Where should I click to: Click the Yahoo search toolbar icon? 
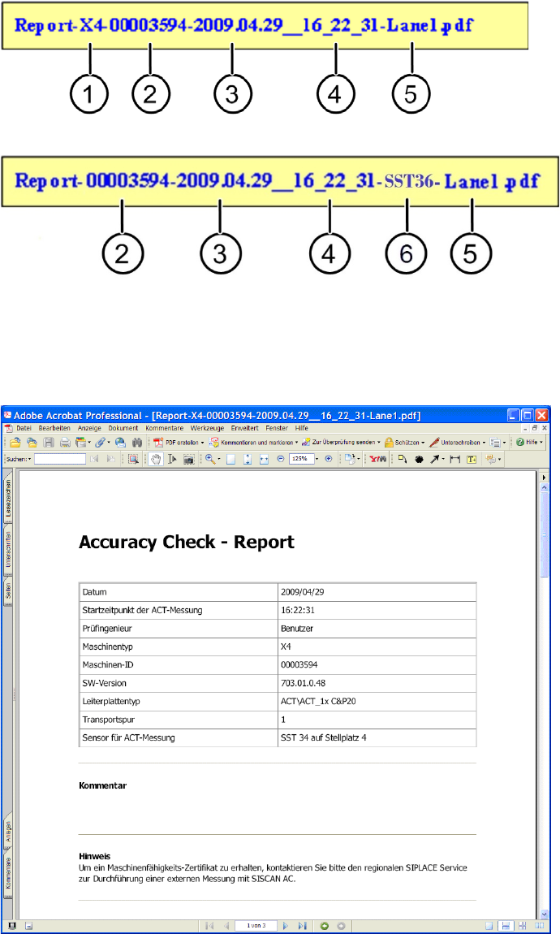[378, 459]
